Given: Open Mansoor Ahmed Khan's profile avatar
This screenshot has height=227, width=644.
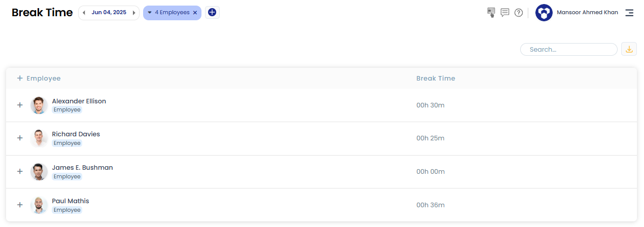Looking at the screenshot, I should pos(544,13).
